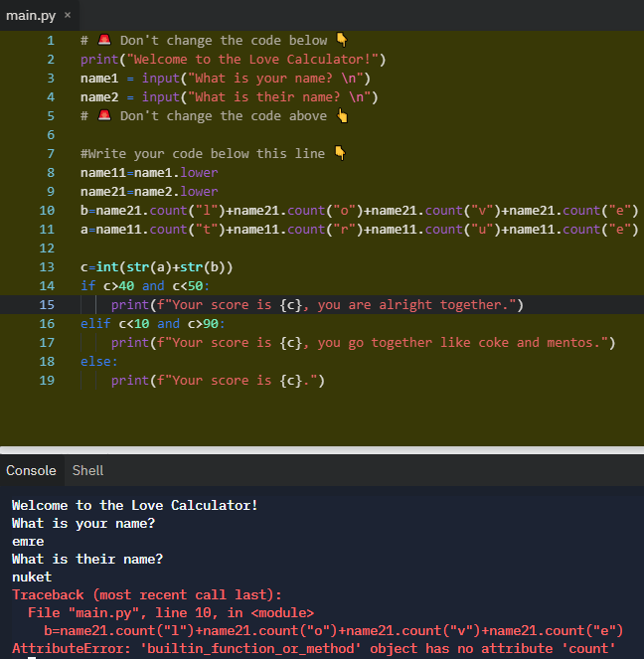
Task: Click the 'if c>40 and c<50:' line
Action: pos(145,286)
